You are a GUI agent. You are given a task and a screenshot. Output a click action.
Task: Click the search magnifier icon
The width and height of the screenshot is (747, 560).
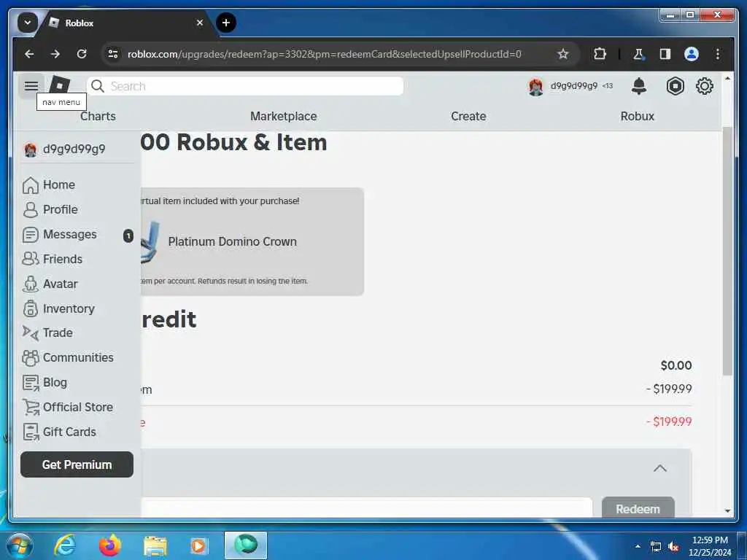pyautogui.click(x=98, y=86)
